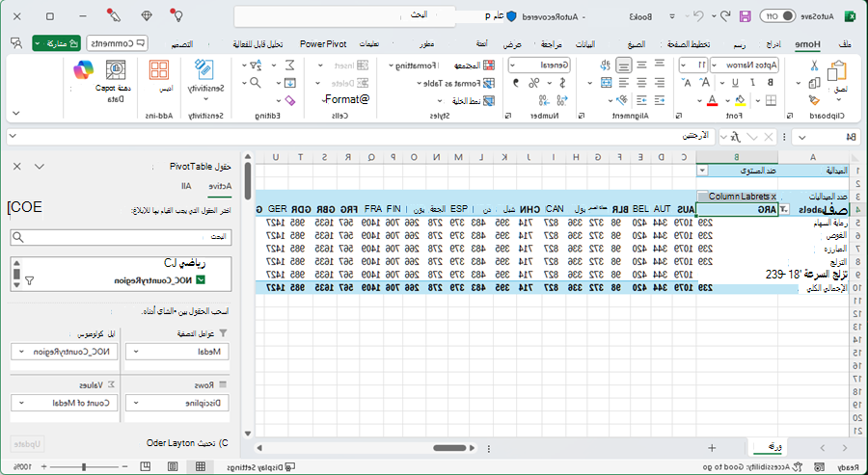Click the title bar search box
This screenshot has width=868, height=475.
click(344, 15)
